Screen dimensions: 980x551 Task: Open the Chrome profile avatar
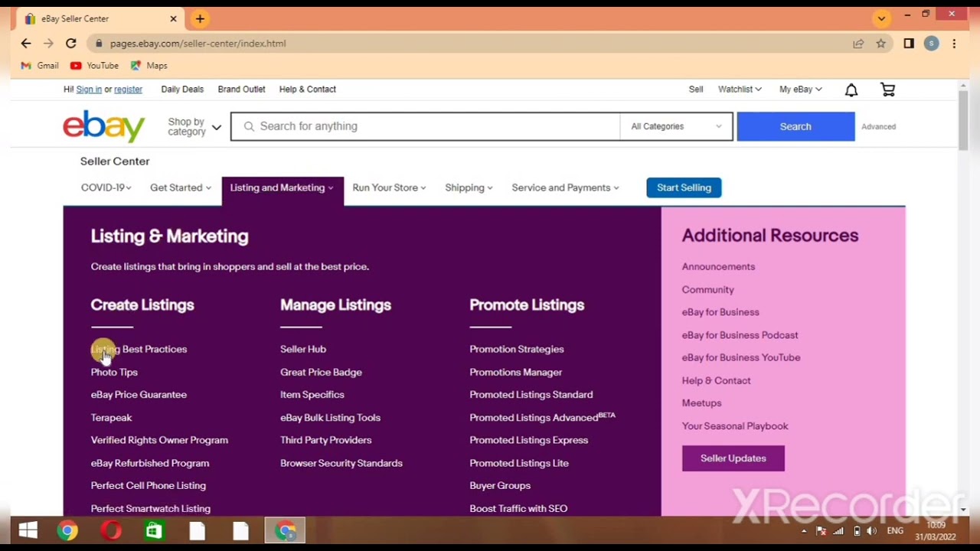931,44
